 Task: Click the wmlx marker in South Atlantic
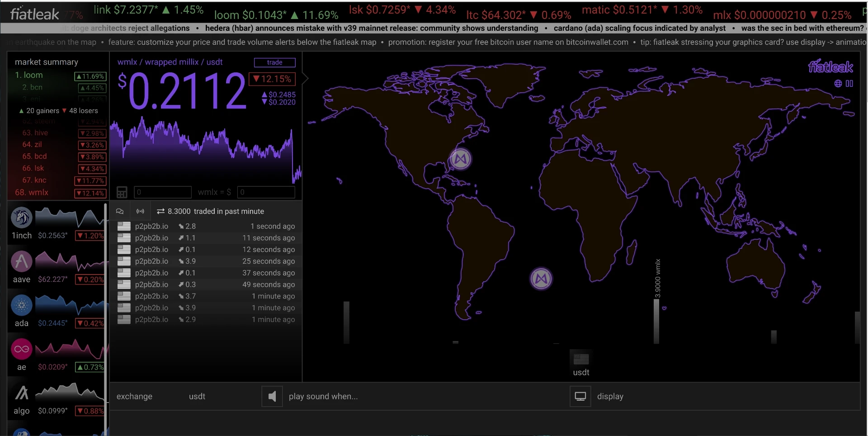coord(541,279)
